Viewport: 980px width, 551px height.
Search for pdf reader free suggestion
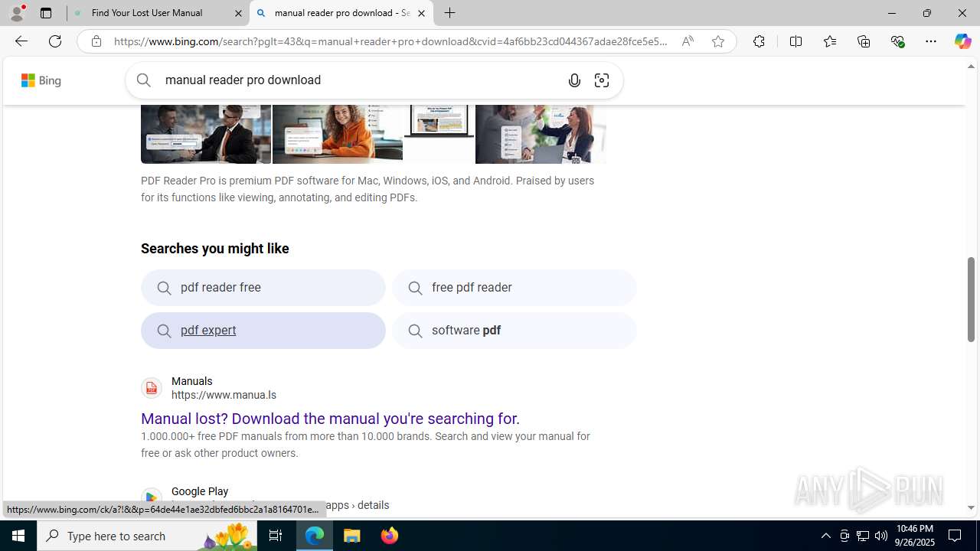[x=263, y=288]
